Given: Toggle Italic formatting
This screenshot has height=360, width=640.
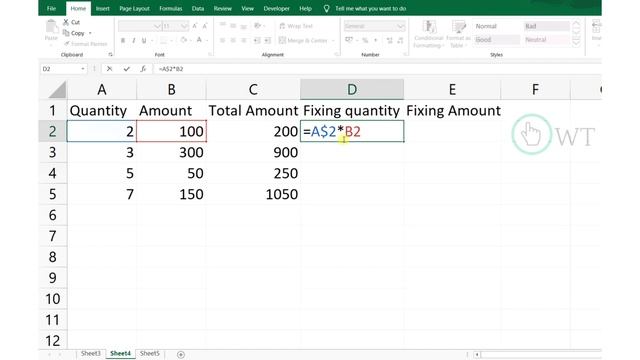Looking at the screenshot, I should coord(133,40).
